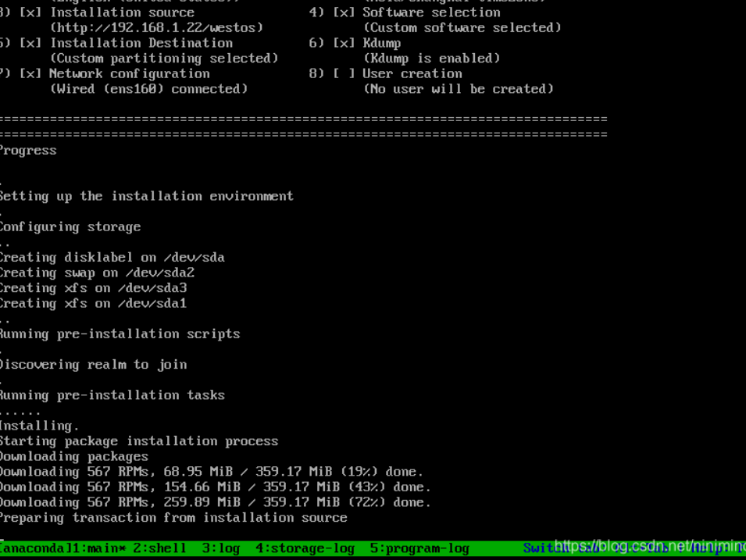
Task: Toggle the Kdump [x] checkbox
Action: pos(344,43)
